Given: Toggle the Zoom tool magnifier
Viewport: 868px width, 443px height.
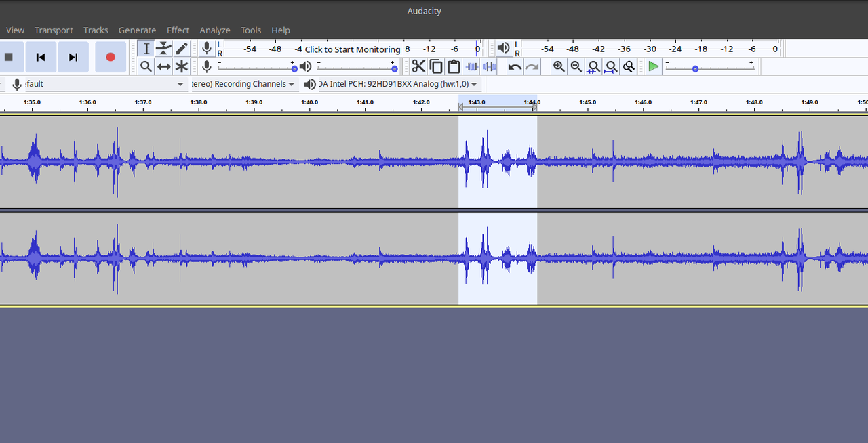Looking at the screenshot, I should click(146, 66).
